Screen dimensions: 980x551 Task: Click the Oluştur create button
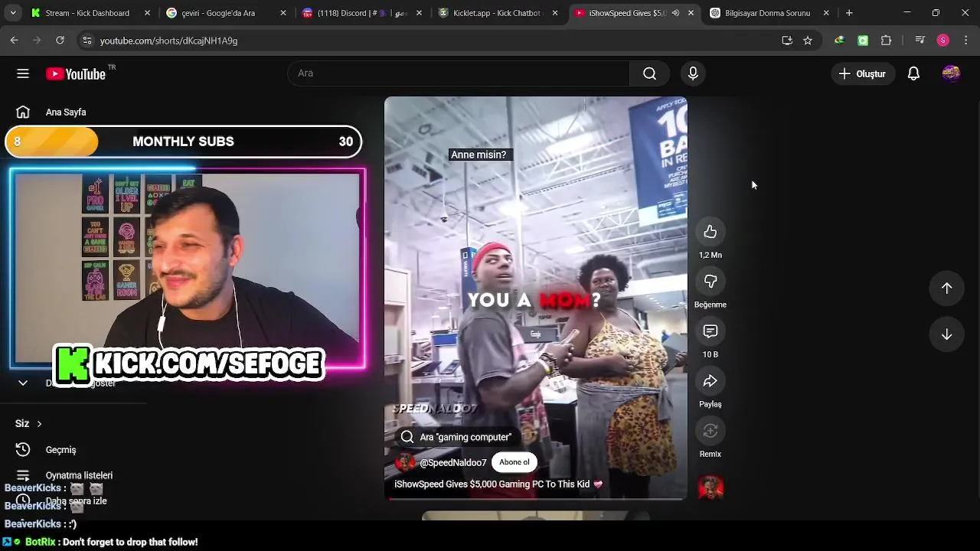(862, 73)
